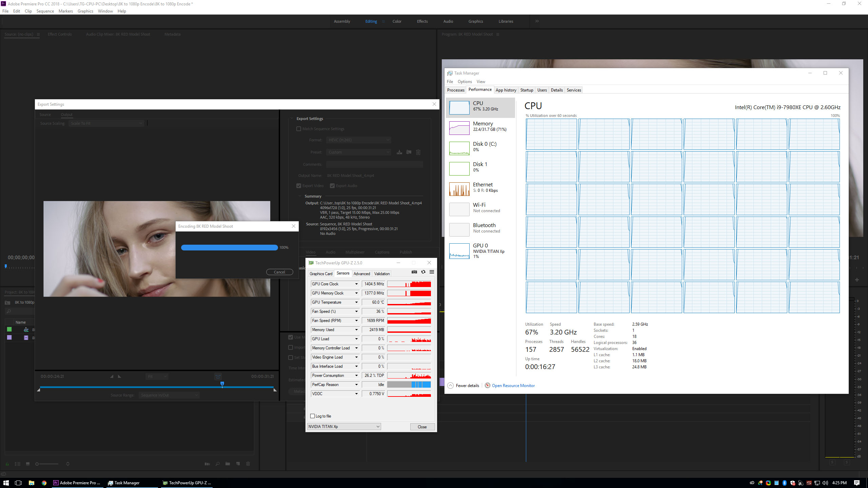The image size is (868, 488).
Task: Open the Sequence menu in Premiere Pro
Action: pos(45,11)
